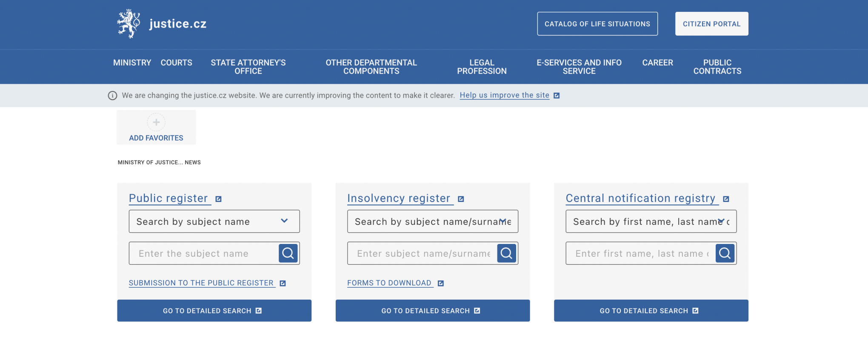Viewport: 868px width, 343px height.
Task: Open the Courts menu
Action: click(x=177, y=63)
